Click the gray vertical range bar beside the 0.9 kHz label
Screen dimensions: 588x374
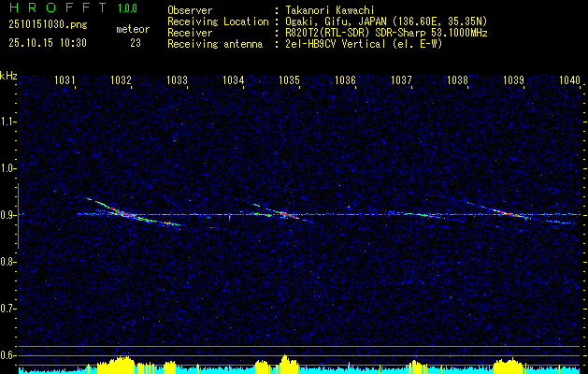18,216
